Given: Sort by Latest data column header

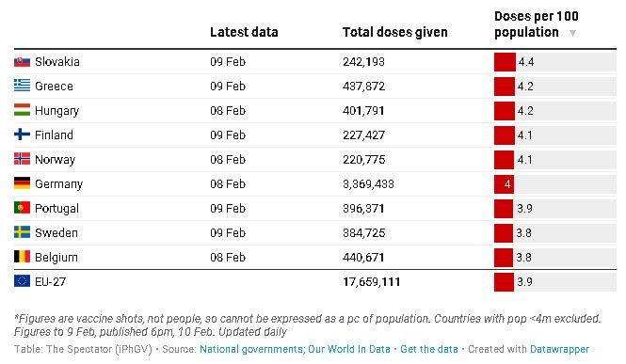Looking at the screenshot, I should pyautogui.click(x=244, y=32).
